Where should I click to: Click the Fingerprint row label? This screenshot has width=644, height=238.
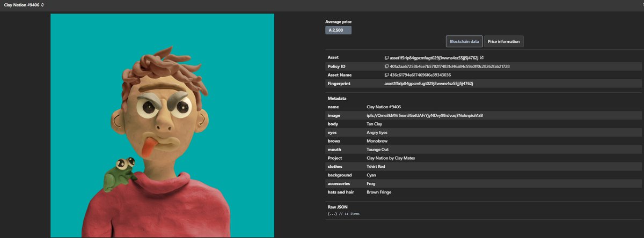pos(339,83)
